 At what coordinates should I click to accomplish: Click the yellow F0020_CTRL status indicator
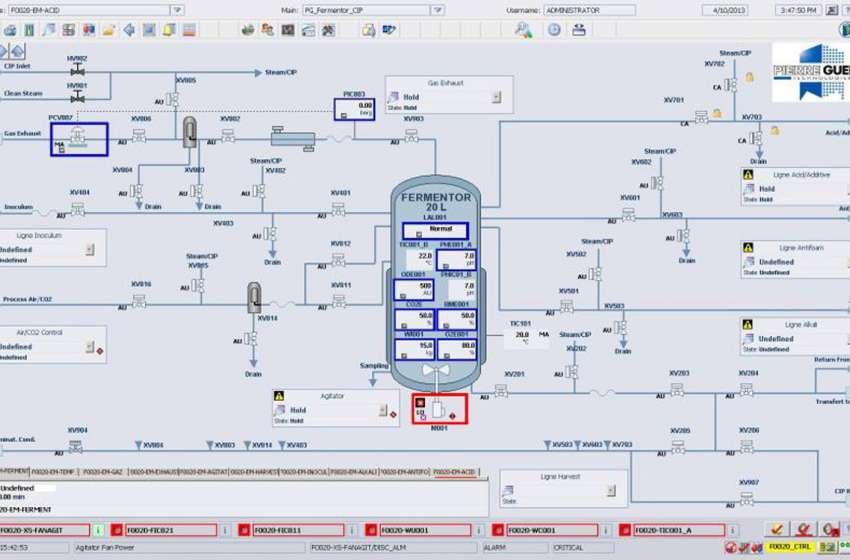(788, 547)
